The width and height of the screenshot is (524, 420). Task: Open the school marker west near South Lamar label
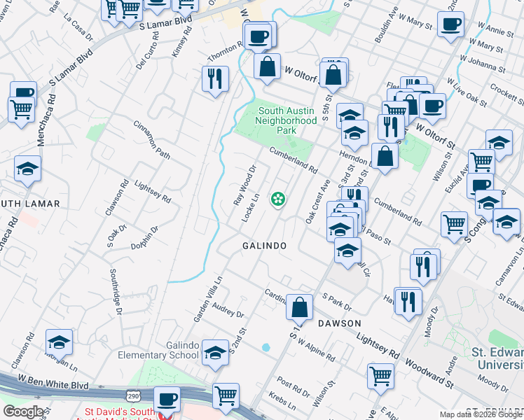click(27, 169)
